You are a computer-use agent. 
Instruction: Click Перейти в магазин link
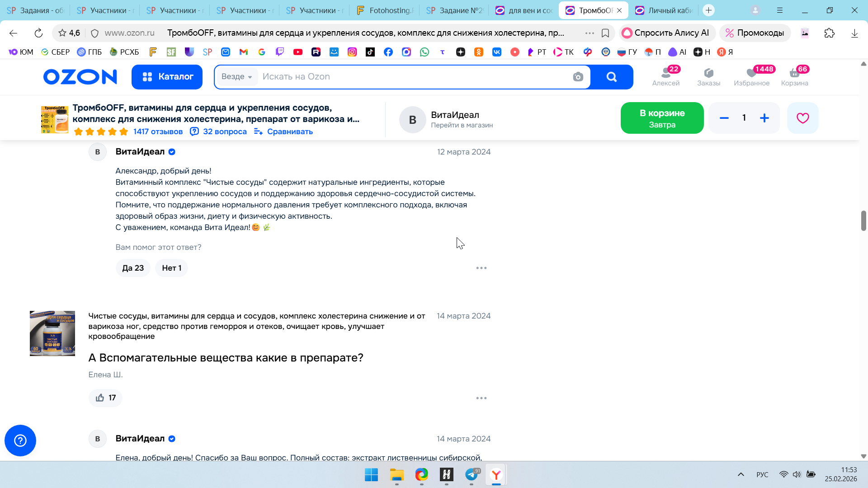(x=462, y=125)
